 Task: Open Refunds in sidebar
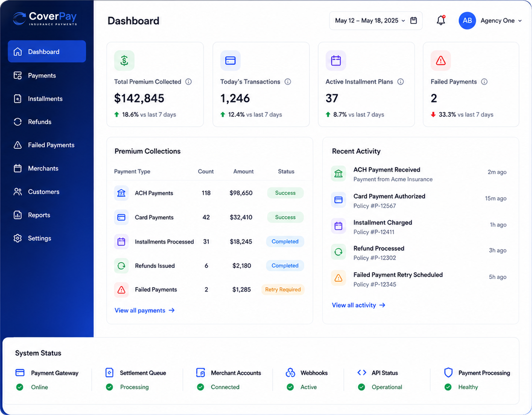click(x=47, y=122)
